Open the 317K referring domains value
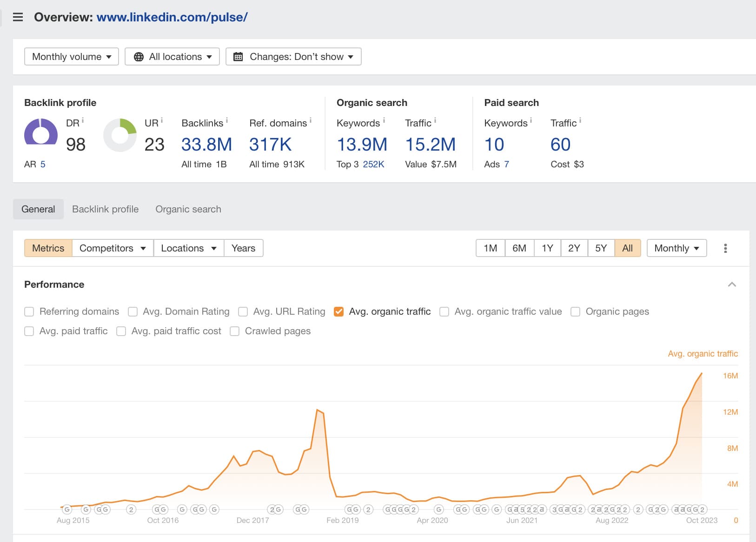The width and height of the screenshot is (756, 542). (x=271, y=145)
